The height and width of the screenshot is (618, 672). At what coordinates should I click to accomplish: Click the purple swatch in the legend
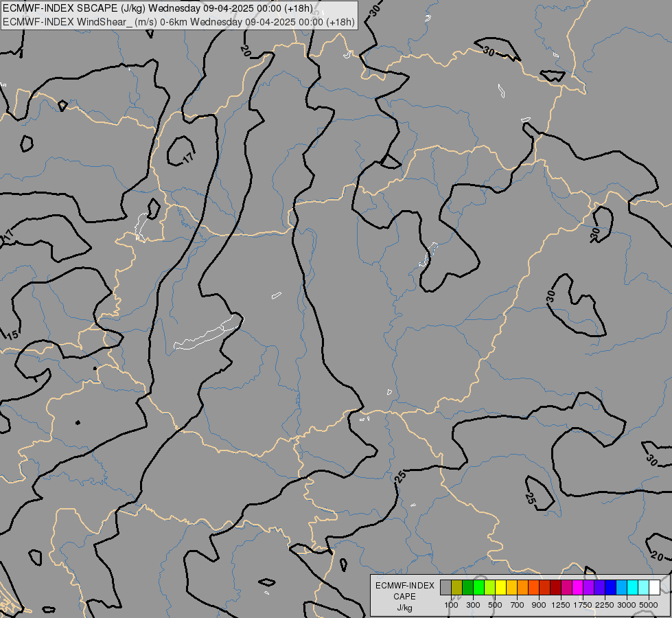(x=588, y=587)
